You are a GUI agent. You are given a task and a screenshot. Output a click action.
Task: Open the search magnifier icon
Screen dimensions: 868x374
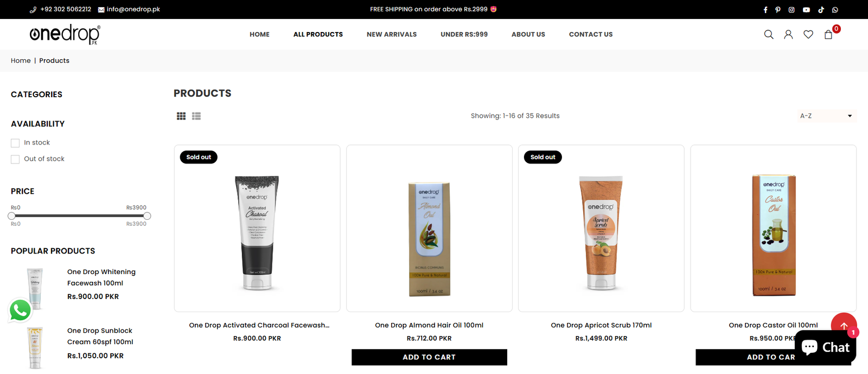pyautogui.click(x=769, y=34)
